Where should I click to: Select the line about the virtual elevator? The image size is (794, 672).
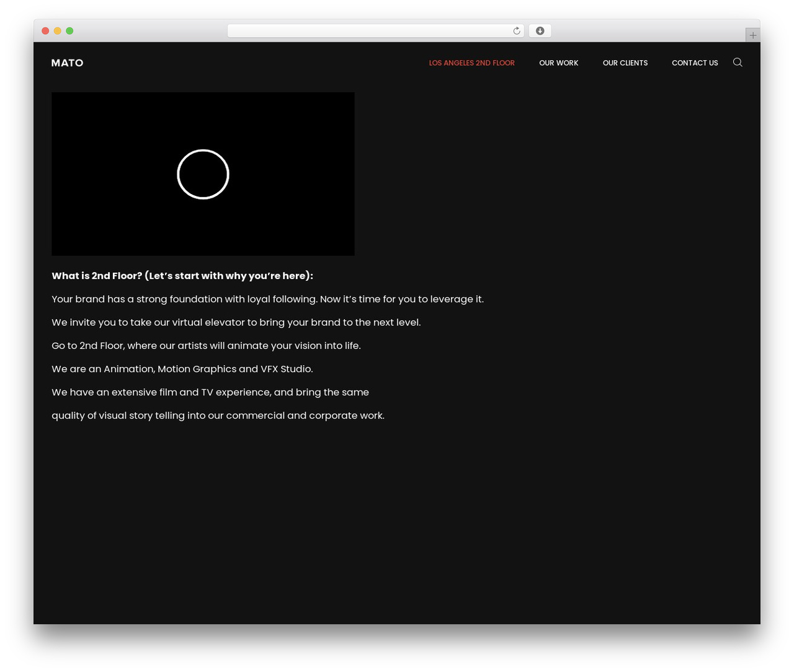point(236,322)
